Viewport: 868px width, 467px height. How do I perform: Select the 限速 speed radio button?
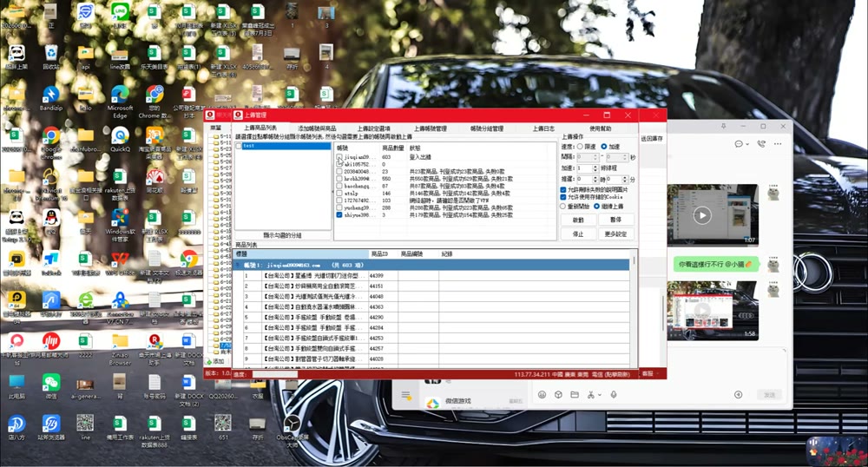click(x=580, y=147)
